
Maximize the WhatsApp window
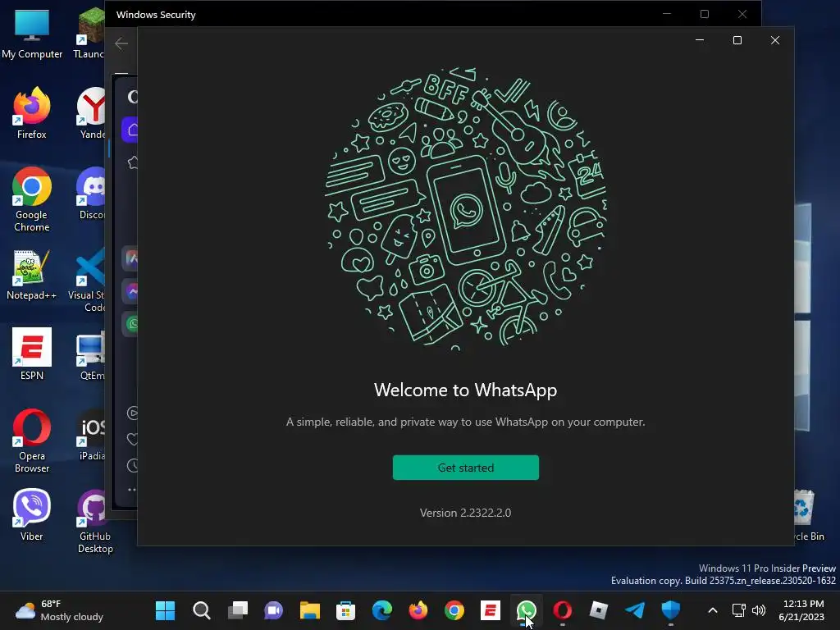coord(737,40)
